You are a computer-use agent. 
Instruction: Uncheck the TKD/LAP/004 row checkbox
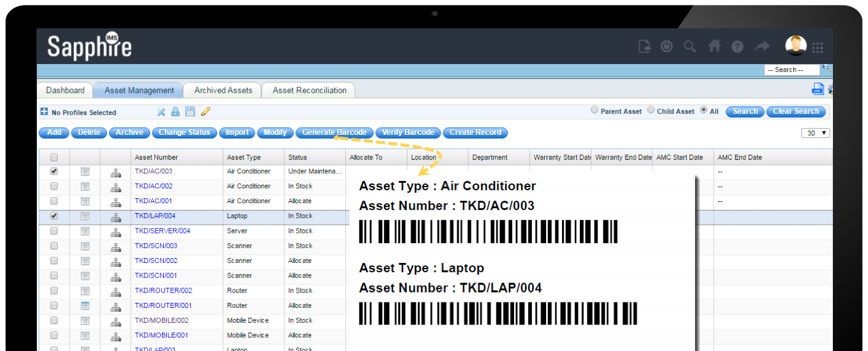pyautogui.click(x=54, y=216)
